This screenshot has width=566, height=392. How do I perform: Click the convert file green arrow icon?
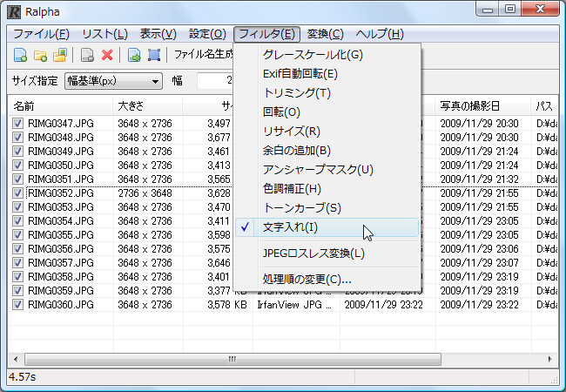click(x=134, y=55)
